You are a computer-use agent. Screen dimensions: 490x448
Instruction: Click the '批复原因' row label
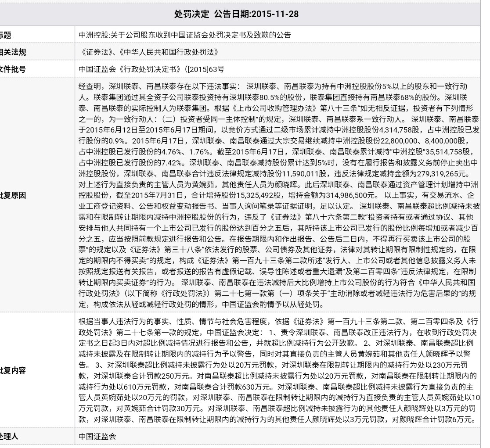tap(13, 195)
